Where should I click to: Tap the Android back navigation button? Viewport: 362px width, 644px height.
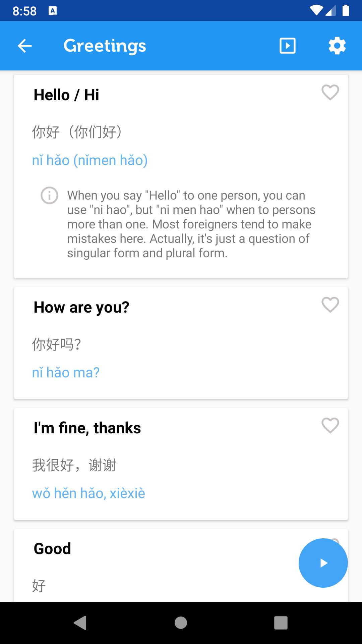(80, 623)
